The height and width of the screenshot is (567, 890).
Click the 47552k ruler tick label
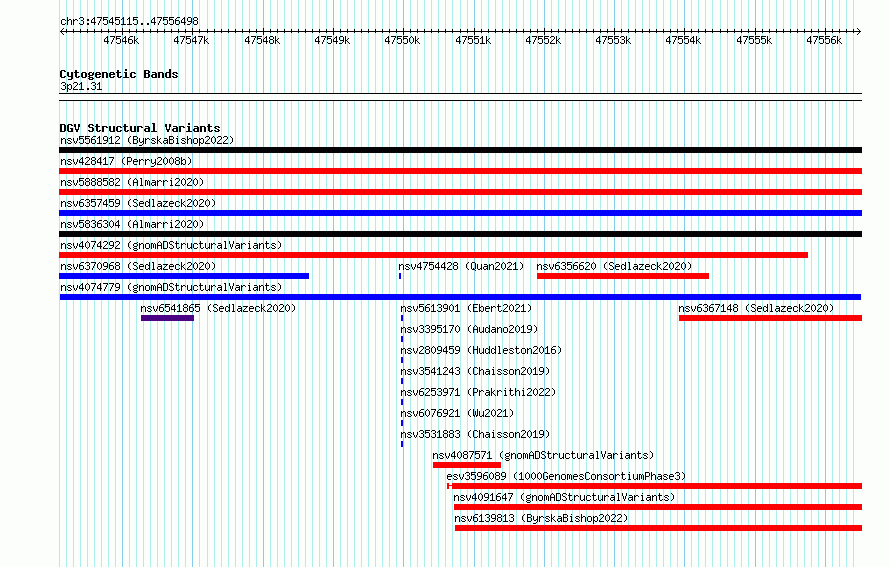543,40
